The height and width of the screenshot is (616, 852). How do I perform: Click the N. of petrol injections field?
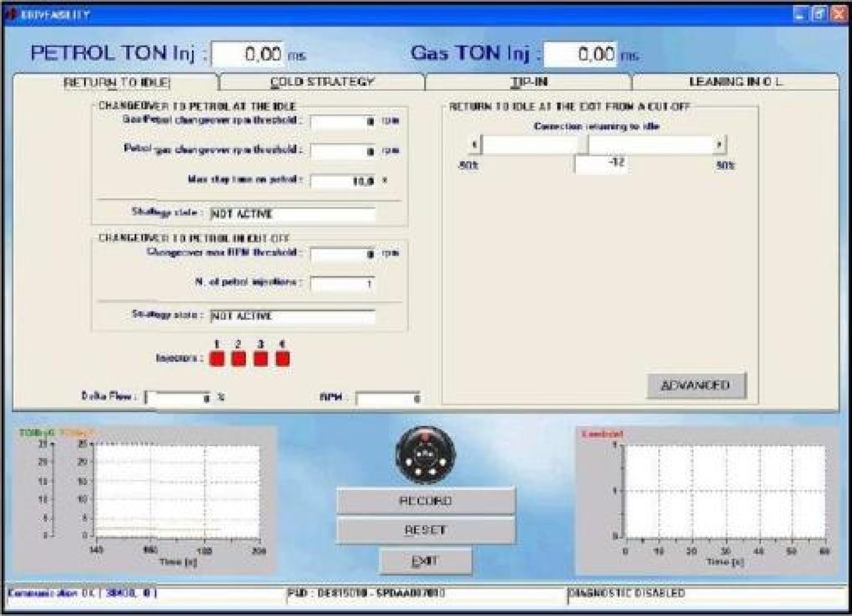coord(344,283)
